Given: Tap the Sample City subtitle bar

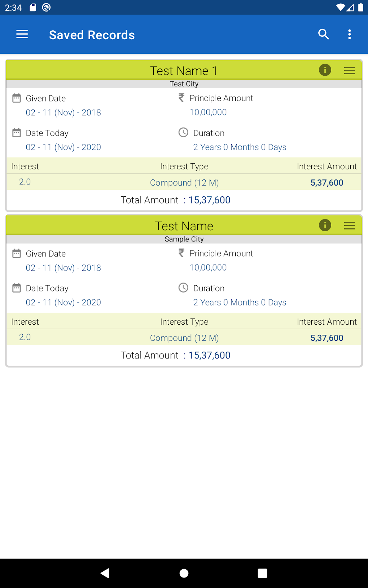Looking at the screenshot, I should pos(184,239).
